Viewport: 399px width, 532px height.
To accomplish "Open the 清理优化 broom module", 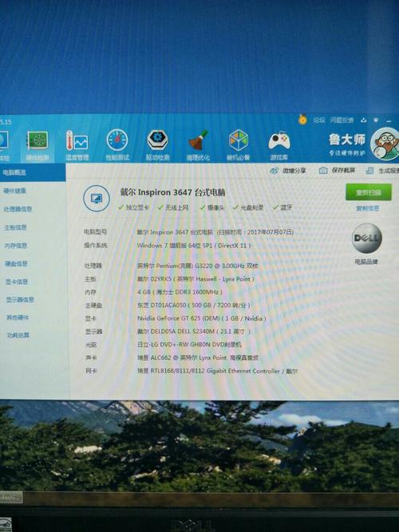I will click(198, 145).
